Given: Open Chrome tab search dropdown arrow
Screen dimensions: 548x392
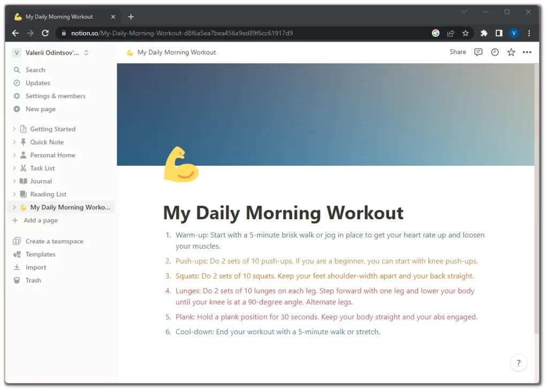Looking at the screenshot, I should [464, 12].
